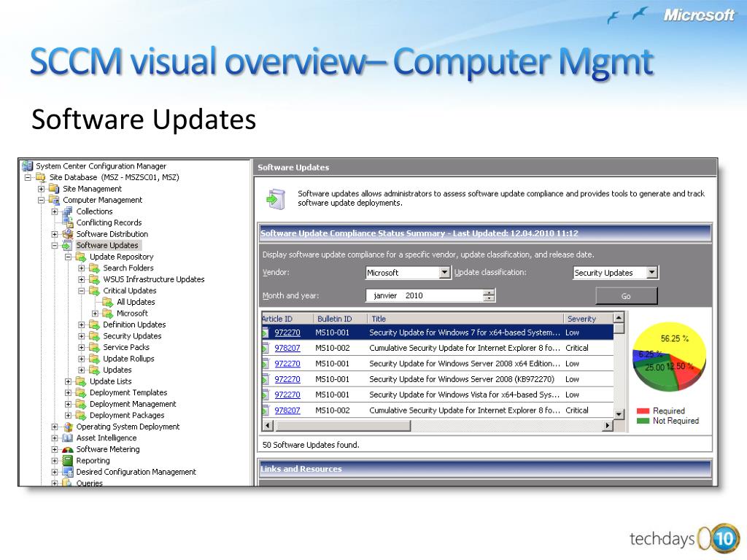The height and width of the screenshot is (560, 747).
Task: Click the Desired Configuration Management icon
Action: tap(68, 472)
